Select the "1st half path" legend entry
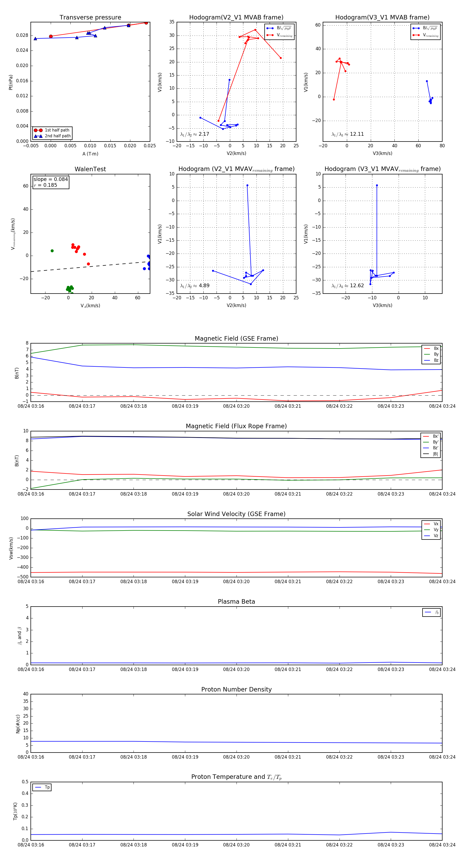 [52, 130]
